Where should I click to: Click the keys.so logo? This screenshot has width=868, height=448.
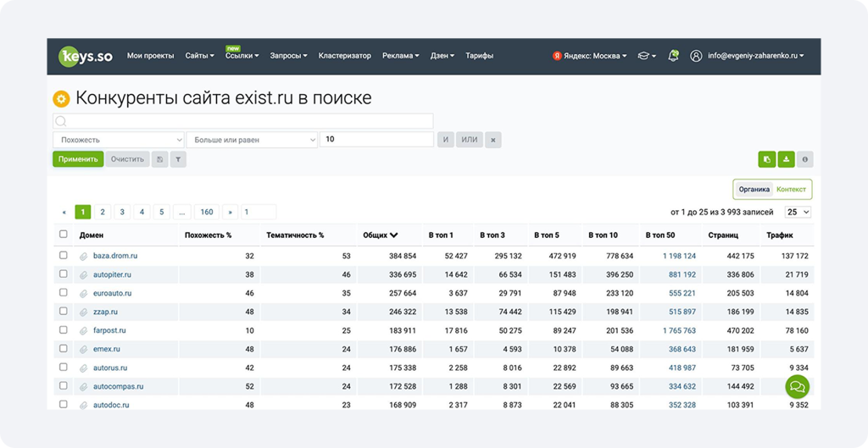pyautogui.click(x=86, y=57)
